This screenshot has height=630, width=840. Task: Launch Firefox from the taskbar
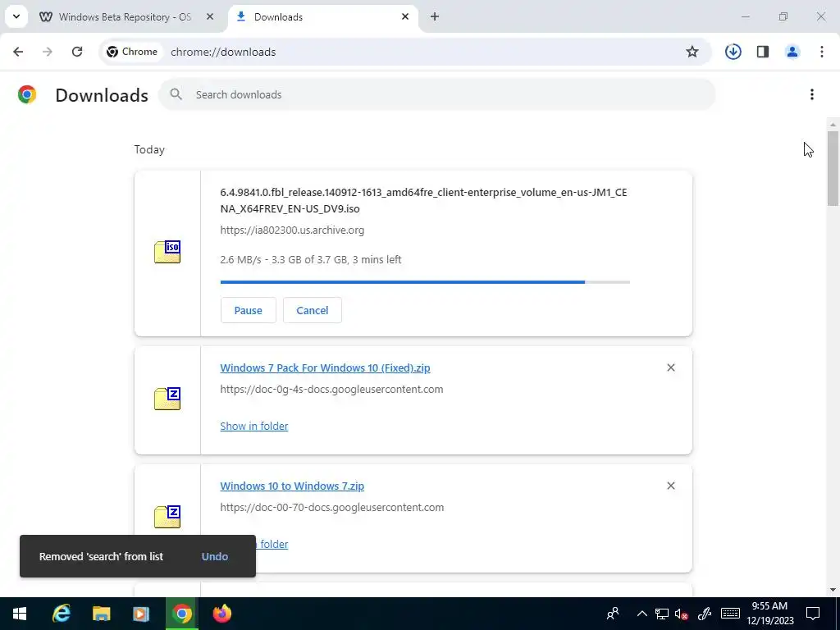[x=221, y=614]
